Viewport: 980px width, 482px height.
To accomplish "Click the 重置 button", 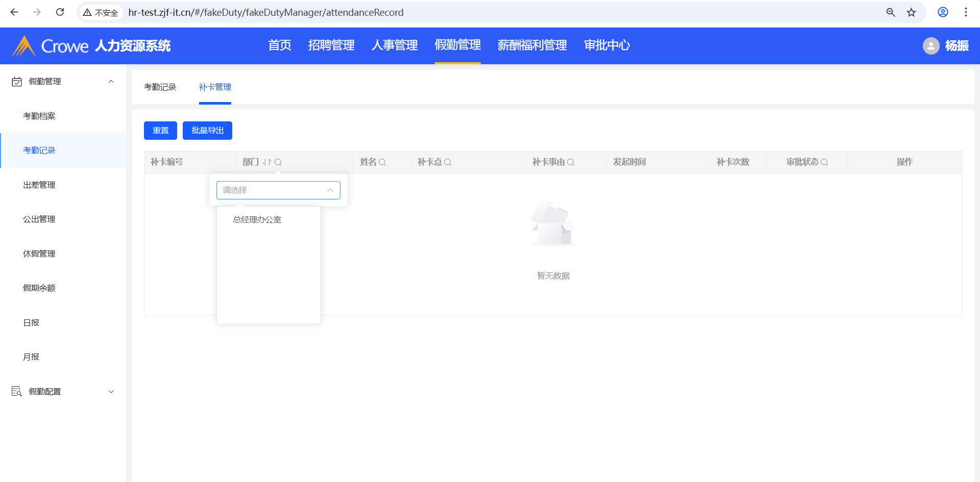I will click(160, 131).
